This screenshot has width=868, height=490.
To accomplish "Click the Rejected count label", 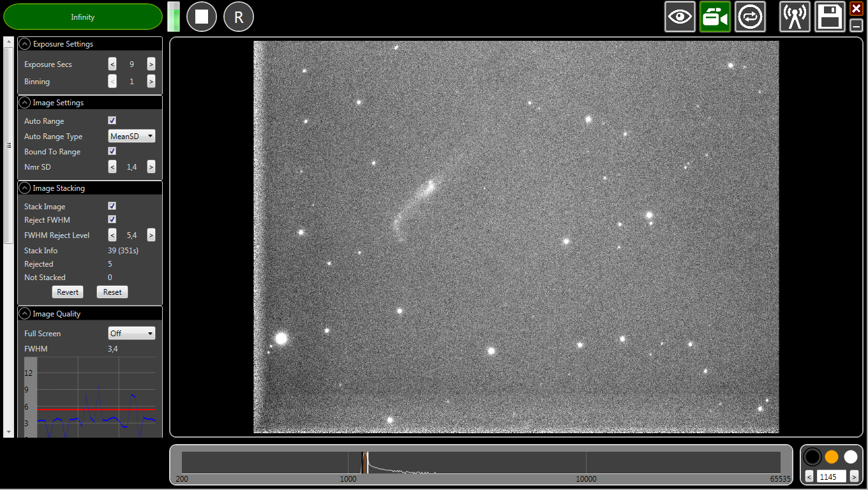I will click(x=39, y=264).
